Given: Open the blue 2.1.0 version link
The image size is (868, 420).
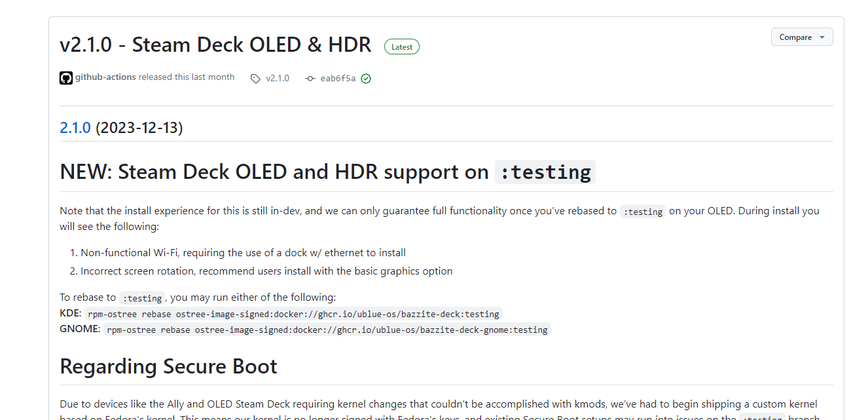Looking at the screenshot, I should pos(75,127).
